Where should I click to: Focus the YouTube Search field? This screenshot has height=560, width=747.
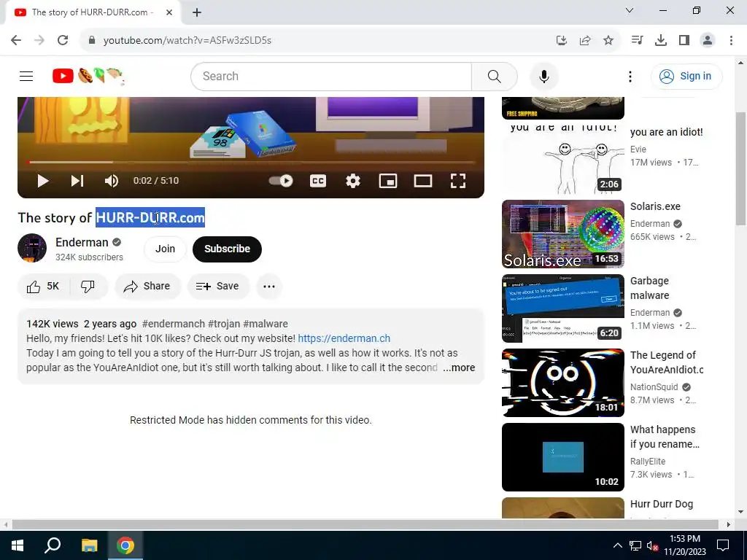331,76
